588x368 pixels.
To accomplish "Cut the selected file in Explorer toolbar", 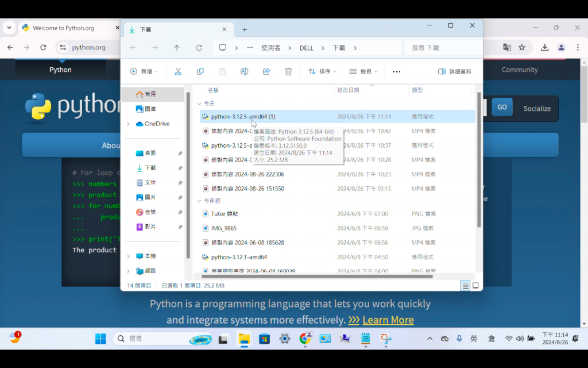I will click(x=178, y=71).
